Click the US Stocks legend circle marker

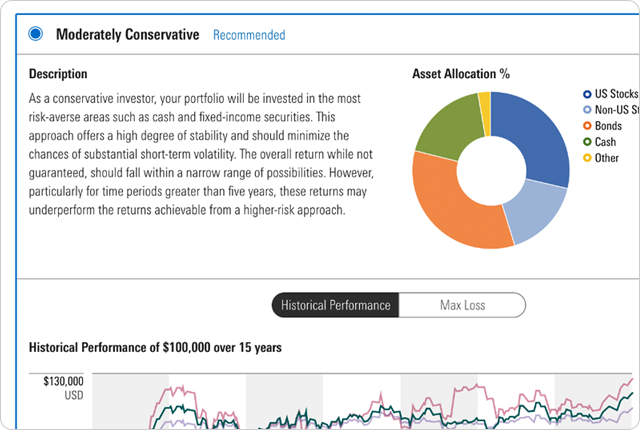pos(586,94)
